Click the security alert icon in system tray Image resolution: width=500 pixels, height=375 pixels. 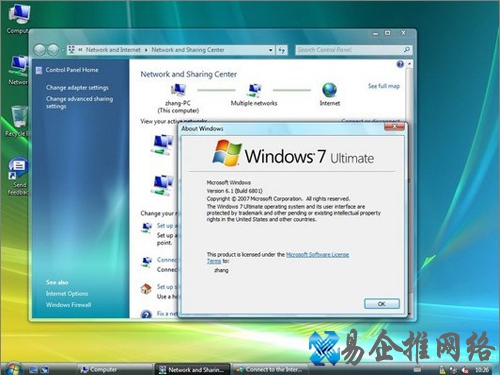(x=442, y=370)
